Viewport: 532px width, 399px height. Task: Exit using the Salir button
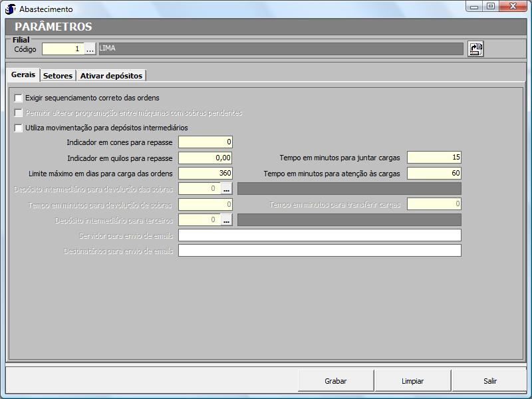tap(490, 381)
